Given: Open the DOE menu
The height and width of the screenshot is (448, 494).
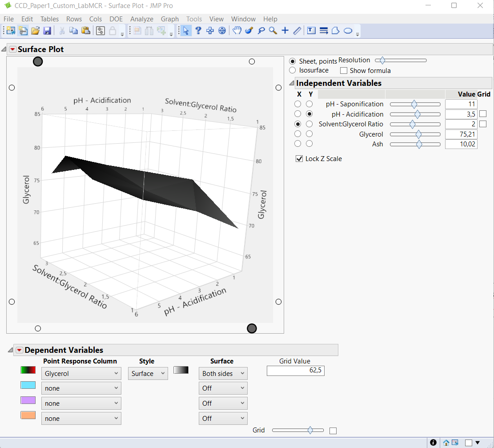Looking at the screenshot, I should (116, 19).
